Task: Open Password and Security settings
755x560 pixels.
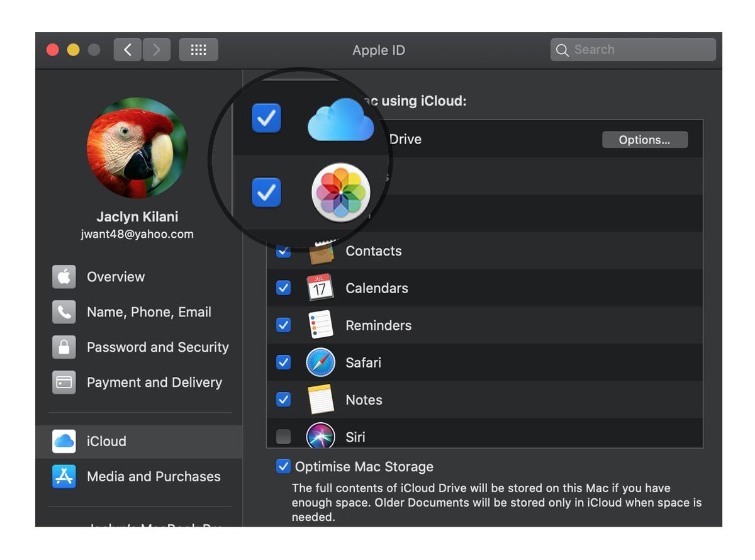Action: [157, 347]
